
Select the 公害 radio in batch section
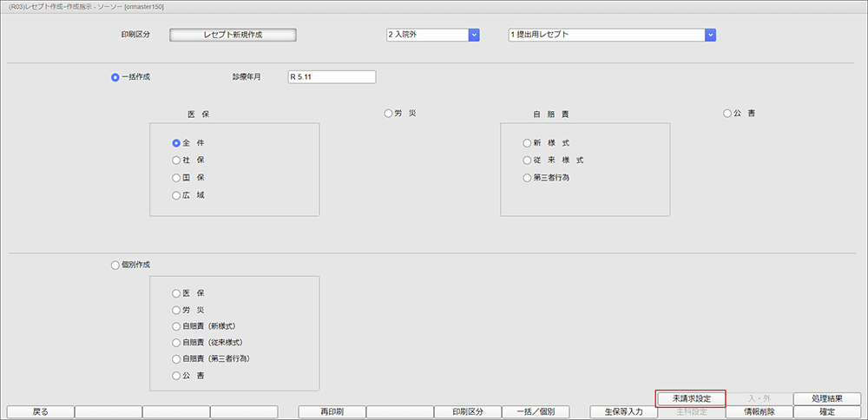click(727, 114)
